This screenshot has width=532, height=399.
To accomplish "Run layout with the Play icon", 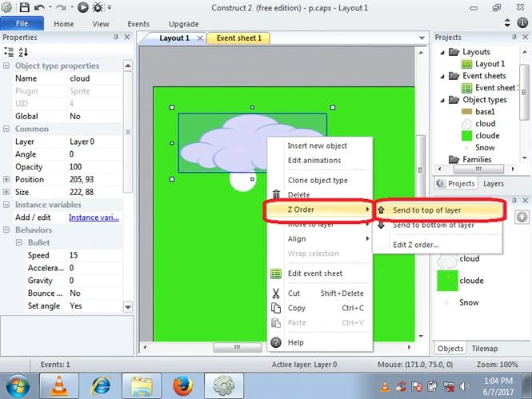I will pyautogui.click(x=82, y=7).
